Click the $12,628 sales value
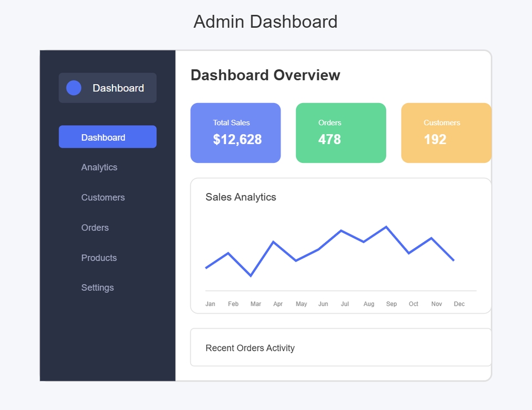Screen dimensions: 532x410 pos(238,140)
